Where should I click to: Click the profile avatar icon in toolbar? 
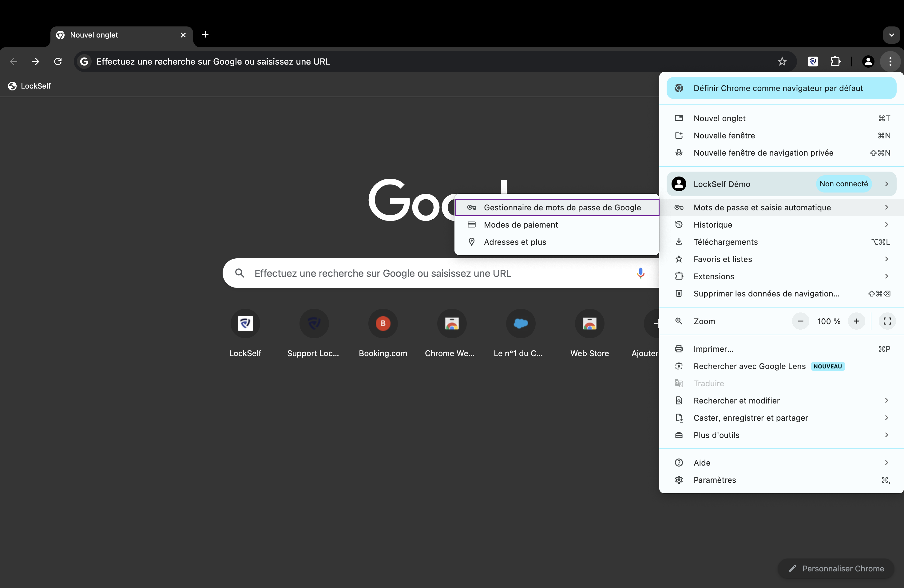point(868,61)
